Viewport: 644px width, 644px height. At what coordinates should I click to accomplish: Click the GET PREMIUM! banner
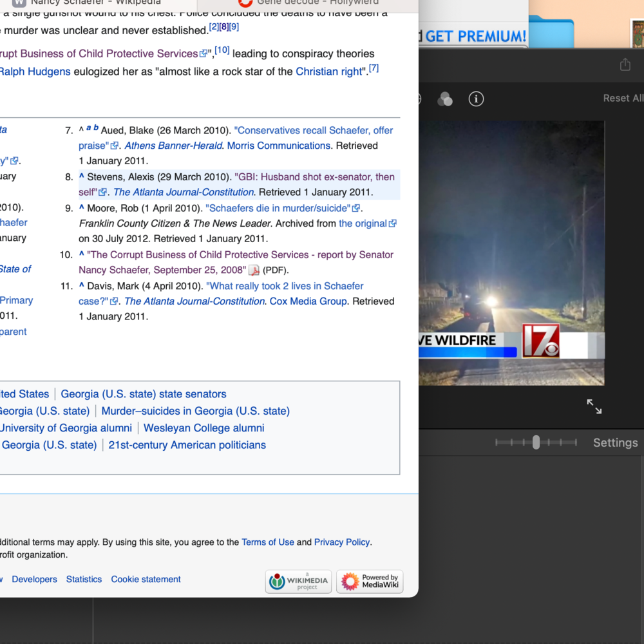pyautogui.click(x=475, y=37)
